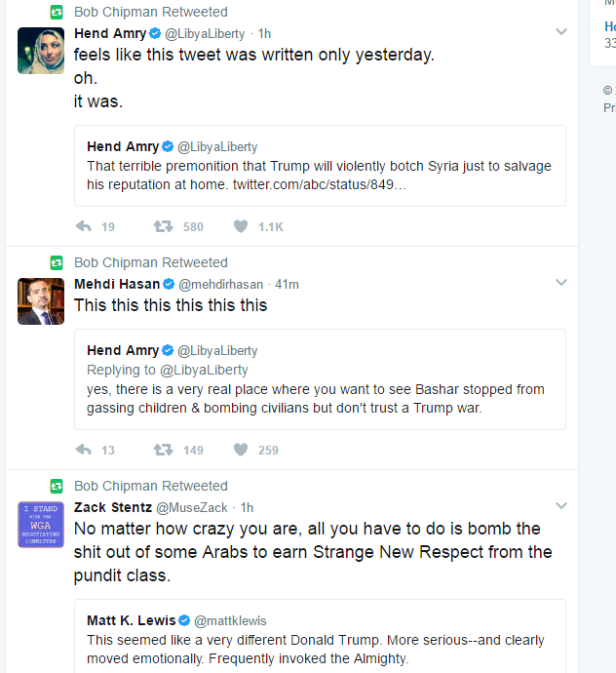Open the @LibyaLiberty handle on the top tweet
Viewport: 616px width, 673px height.
pyautogui.click(x=205, y=33)
